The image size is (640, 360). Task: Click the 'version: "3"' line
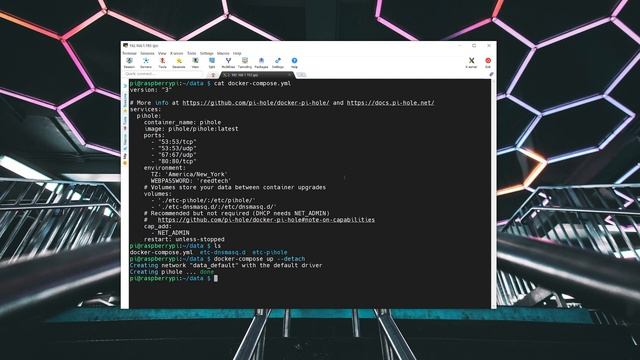151,90
